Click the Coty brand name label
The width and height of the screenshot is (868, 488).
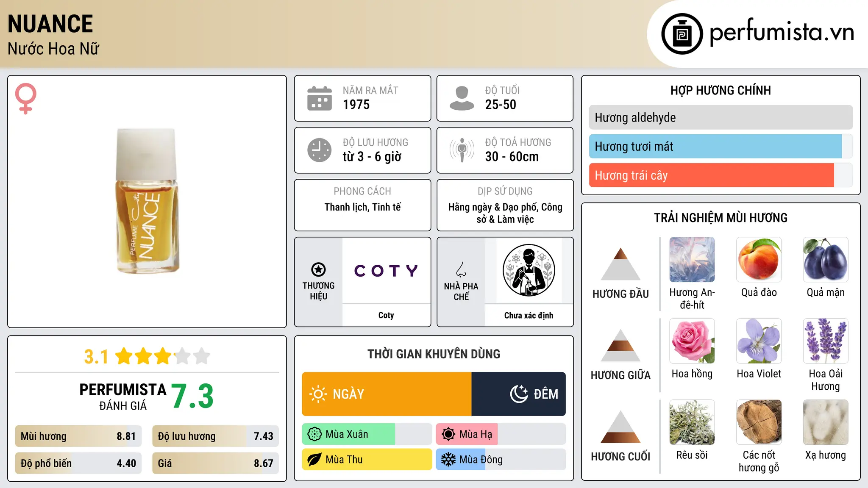tap(386, 315)
